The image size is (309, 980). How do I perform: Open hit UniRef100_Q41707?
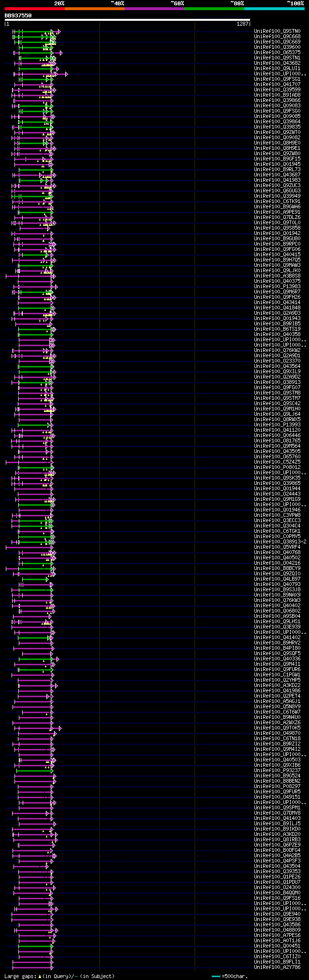point(277,85)
